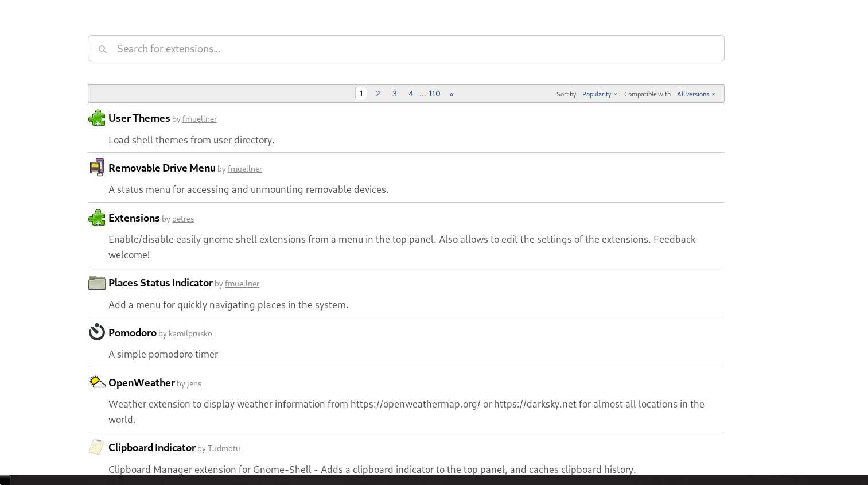Open the User Themes extension title

coord(139,118)
